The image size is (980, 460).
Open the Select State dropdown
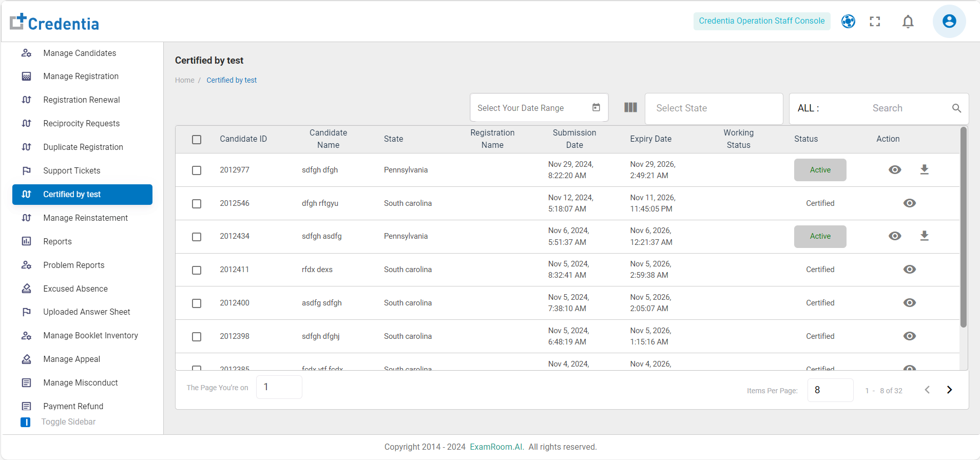point(713,108)
